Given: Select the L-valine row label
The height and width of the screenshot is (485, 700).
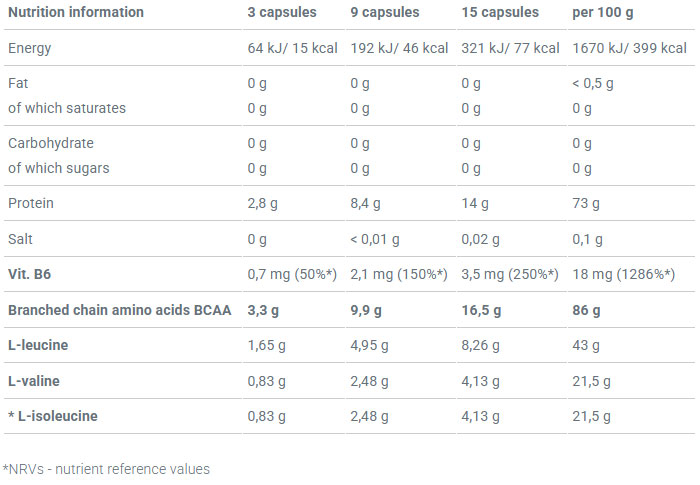Looking at the screenshot, I should pyautogui.click(x=33, y=381).
